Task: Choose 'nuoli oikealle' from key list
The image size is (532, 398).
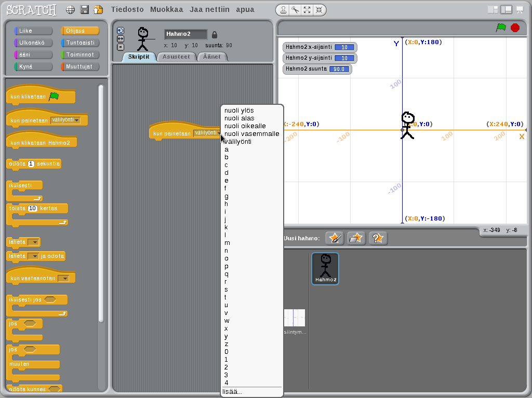Action: coord(252,126)
